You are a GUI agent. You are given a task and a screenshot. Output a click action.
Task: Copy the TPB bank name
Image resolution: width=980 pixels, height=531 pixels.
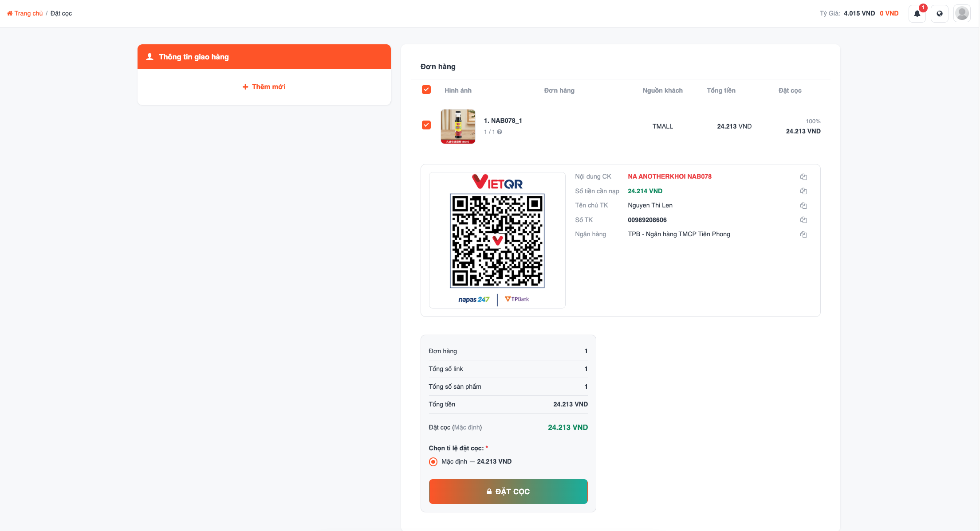point(803,234)
